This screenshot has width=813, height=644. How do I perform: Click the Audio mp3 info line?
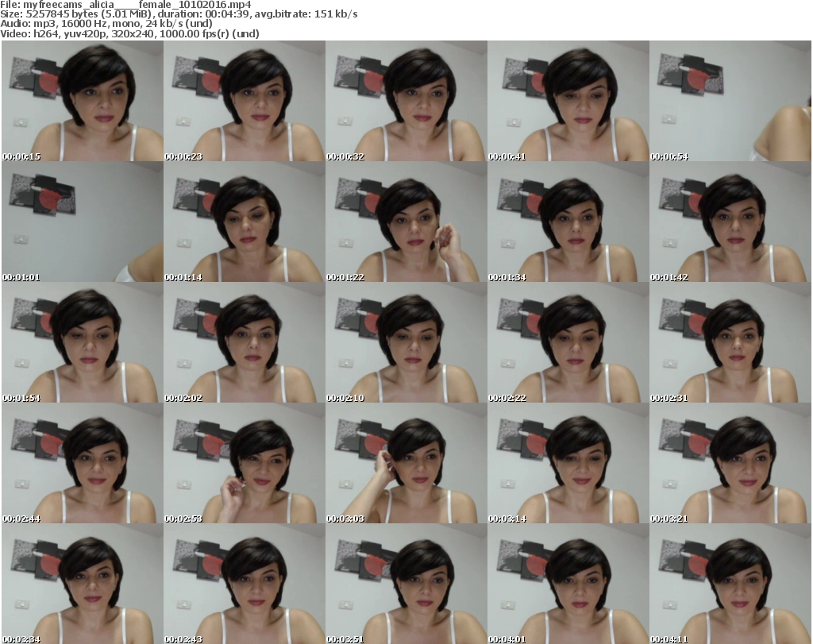click(x=107, y=24)
